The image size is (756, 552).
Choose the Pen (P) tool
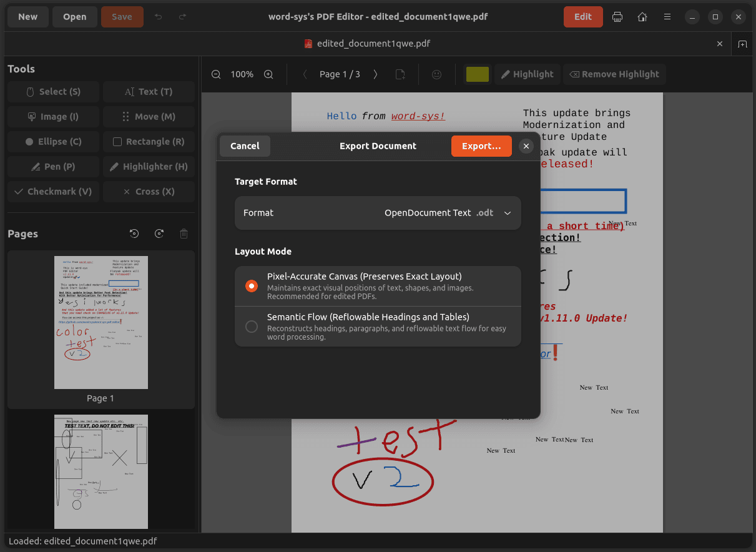[53, 167]
